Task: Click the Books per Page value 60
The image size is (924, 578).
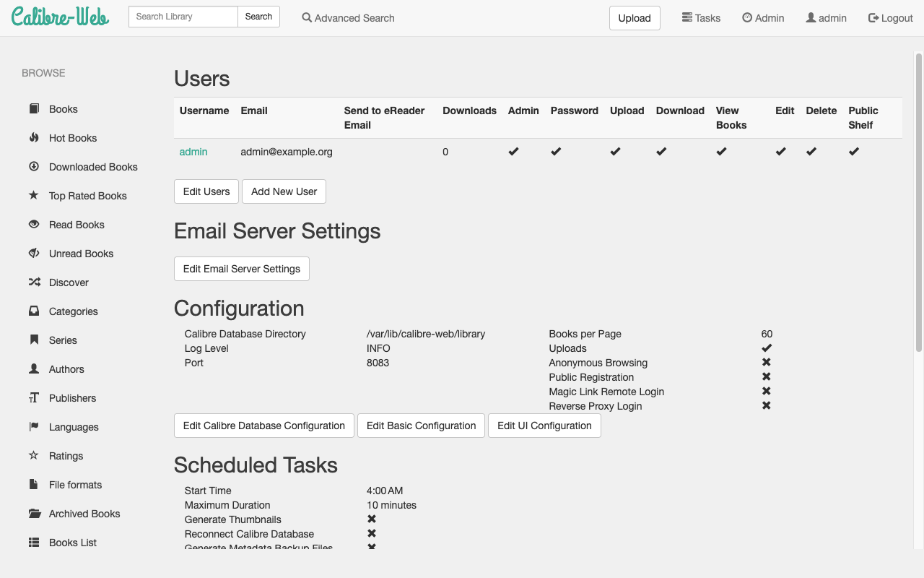Action: click(767, 334)
